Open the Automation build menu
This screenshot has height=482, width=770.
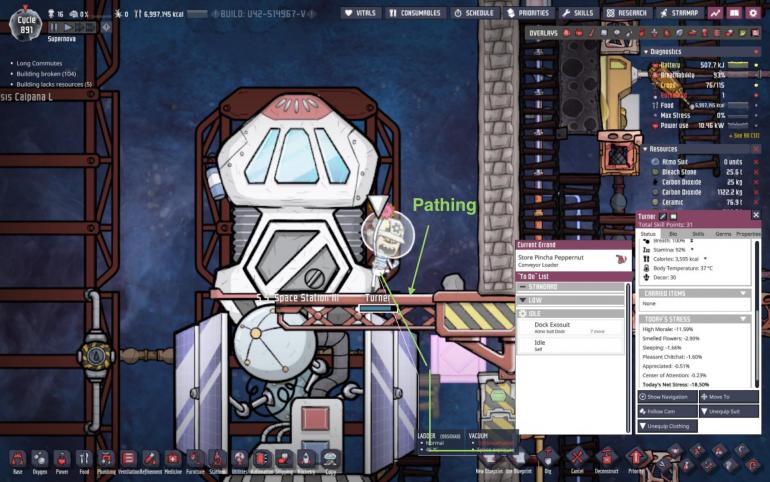[262, 462]
